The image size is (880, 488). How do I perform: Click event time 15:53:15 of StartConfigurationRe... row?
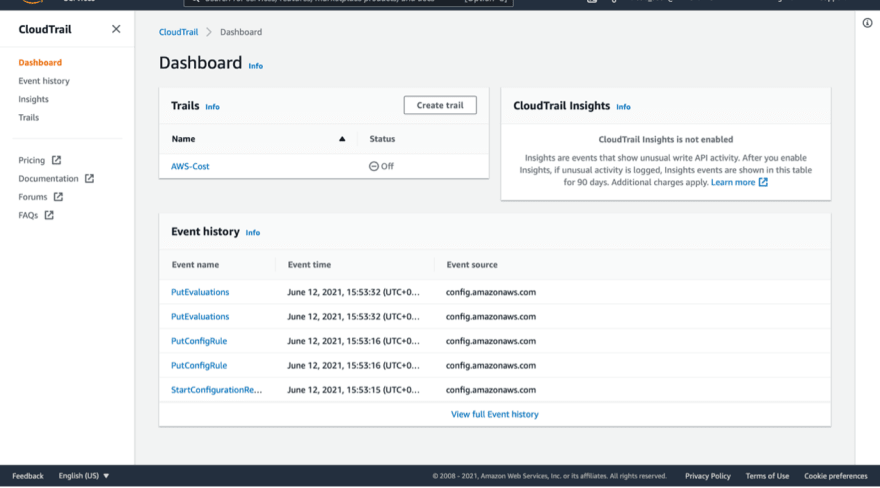click(353, 390)
